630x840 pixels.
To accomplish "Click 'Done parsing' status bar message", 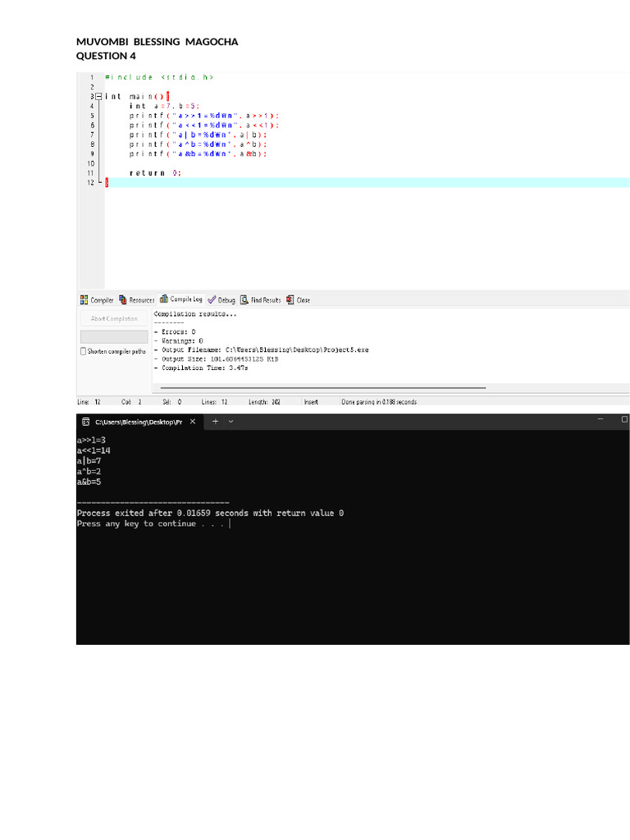I will [379, 402].
